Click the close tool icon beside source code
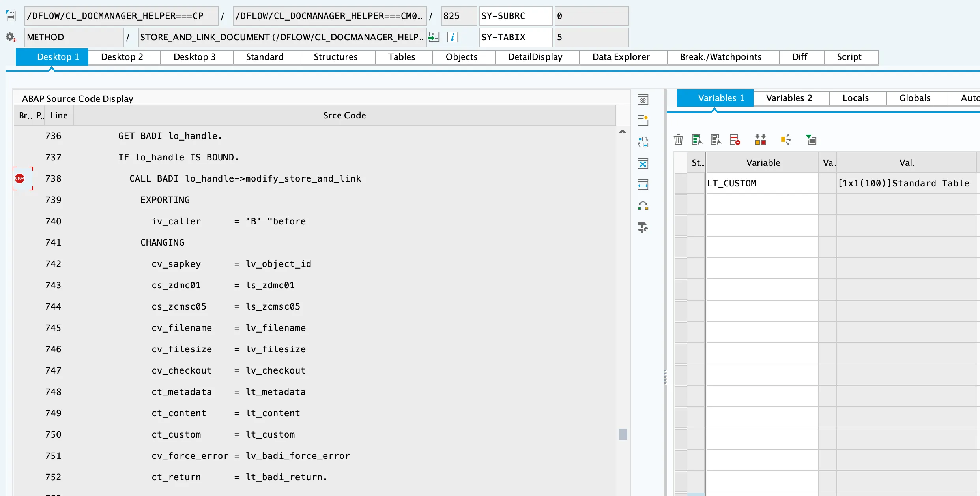This screenshot has height=496, width=980. tap(643, 100)
